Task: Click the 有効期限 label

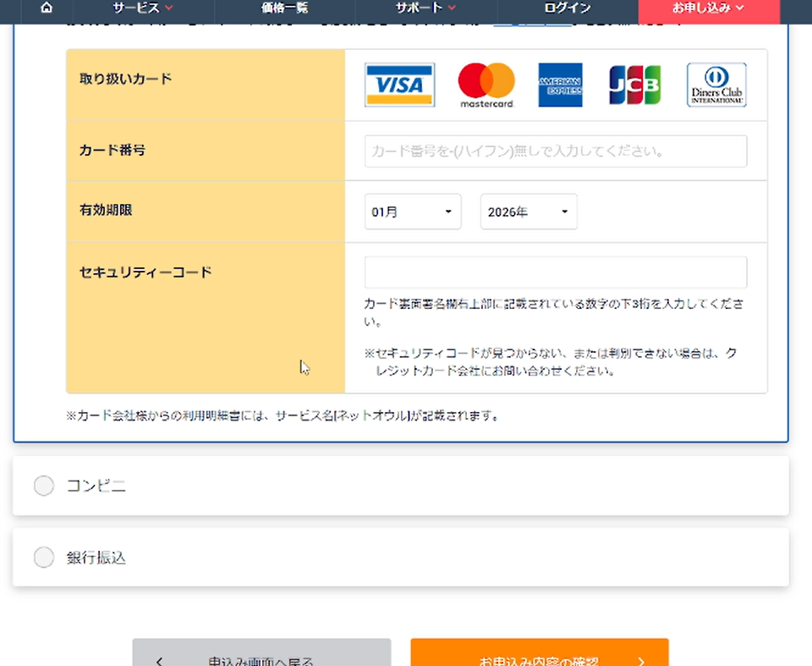Action: click(106, 210)
